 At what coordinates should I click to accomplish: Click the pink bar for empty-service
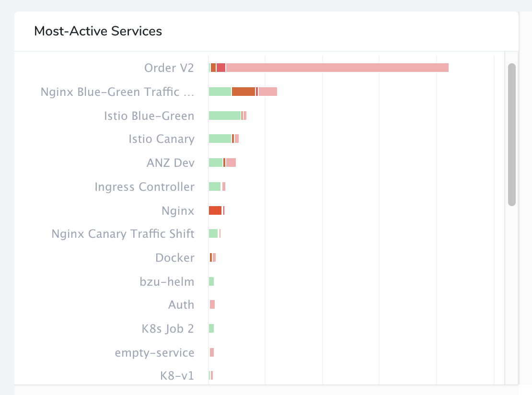click(212, 353)
